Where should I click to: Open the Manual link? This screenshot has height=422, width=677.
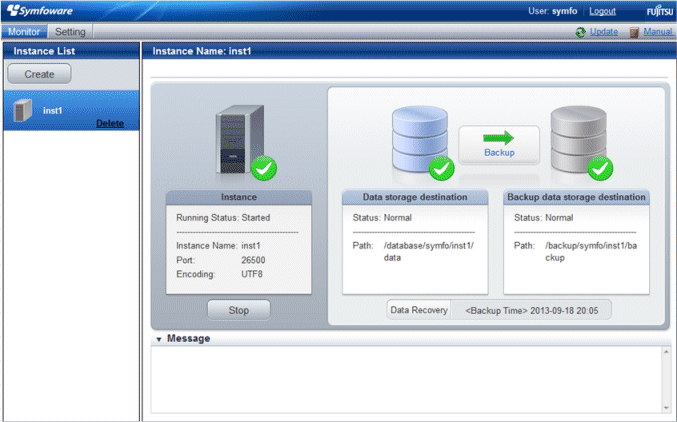click(x=658, y=32)
